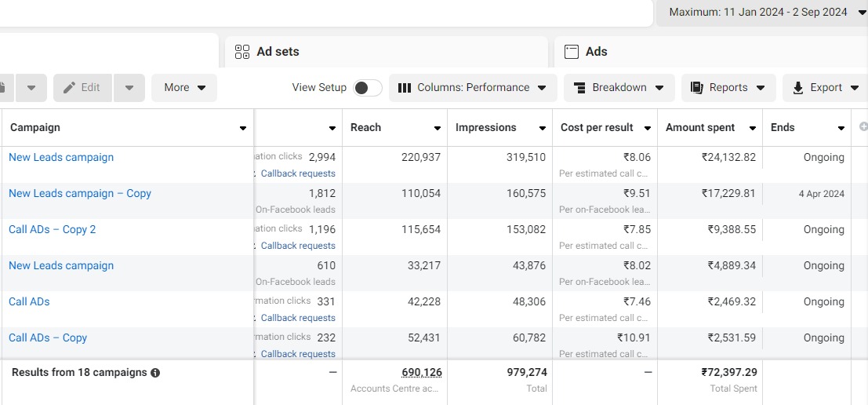
Task: Expand the arrow next to Edit button
Action: pyautogui.click(x=129, y=88)
